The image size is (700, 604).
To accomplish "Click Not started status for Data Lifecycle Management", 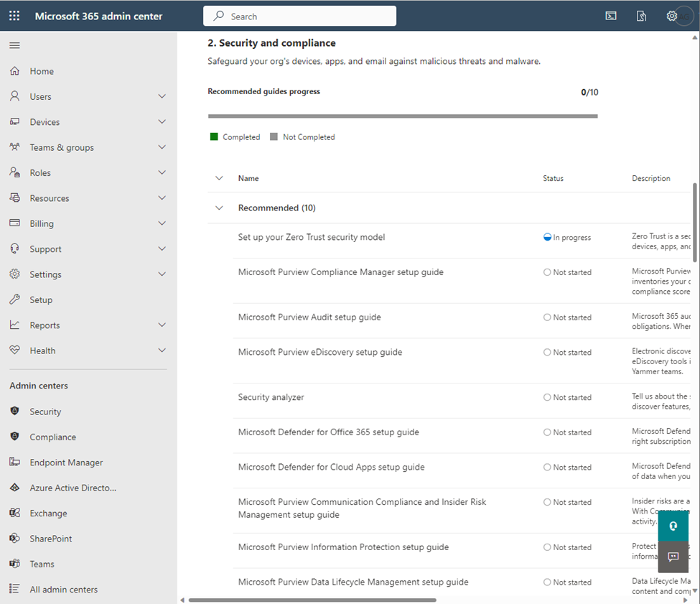I will tap(567, 582).
